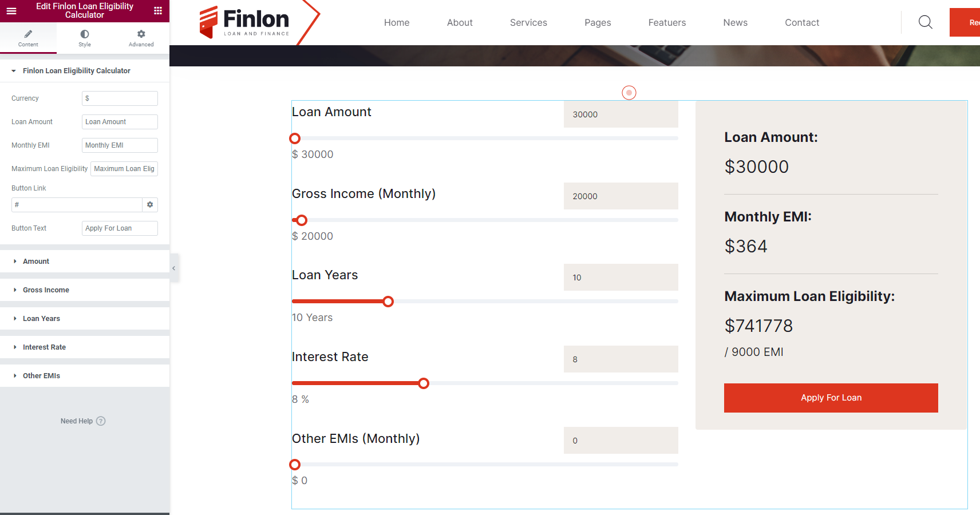The height and width of the screenshot is (515, 980).
Task: Click the Need Help question mark icon
Action: [101, 421]
